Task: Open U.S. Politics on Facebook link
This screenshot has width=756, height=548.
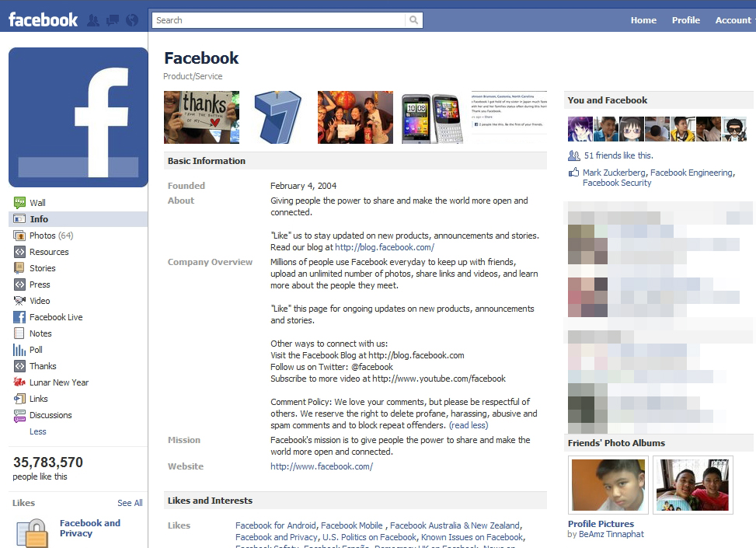Action: point(369,537)
